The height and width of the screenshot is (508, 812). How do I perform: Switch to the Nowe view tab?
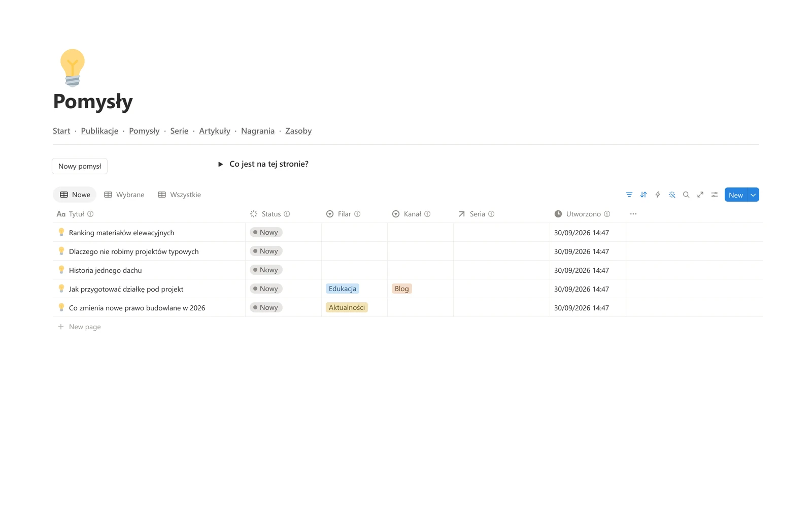click(x=75, y=195)
